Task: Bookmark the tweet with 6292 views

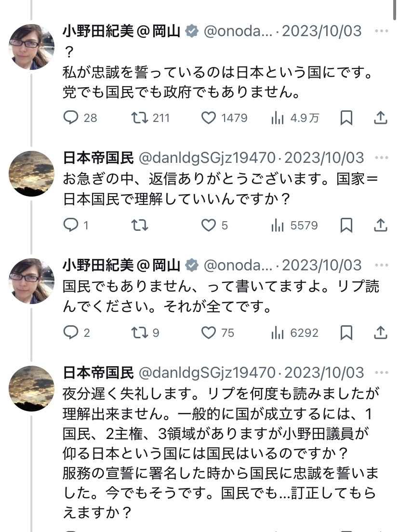Action: pos(346,332)
